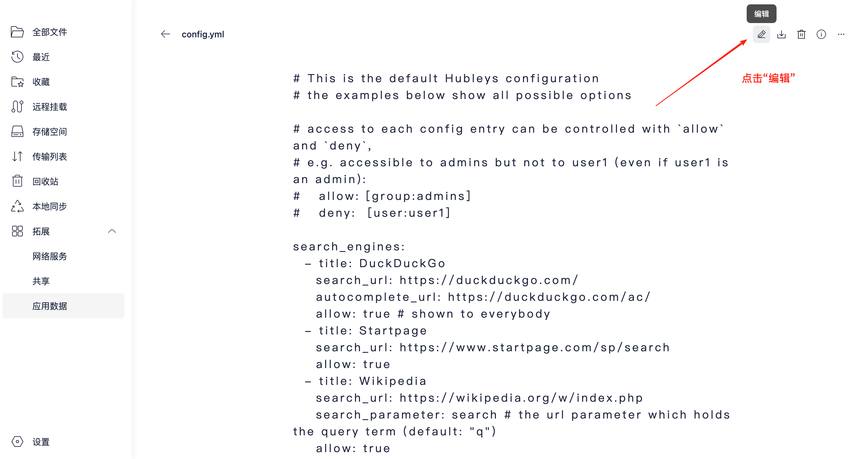Download config.yml with the download icon
Image resolution: width=868 pixels, height=459 pixels.
point(782,34)
